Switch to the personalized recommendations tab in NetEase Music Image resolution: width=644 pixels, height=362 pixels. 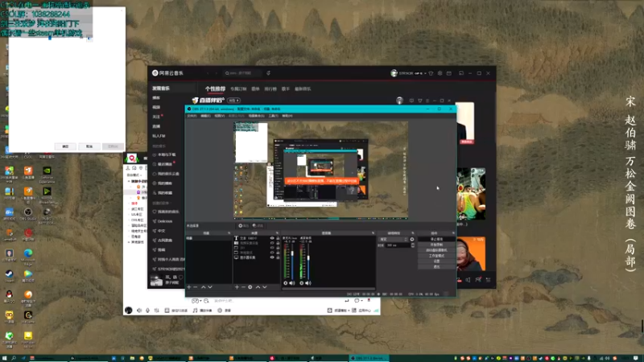pyautogui.click(x=215, y=88)
